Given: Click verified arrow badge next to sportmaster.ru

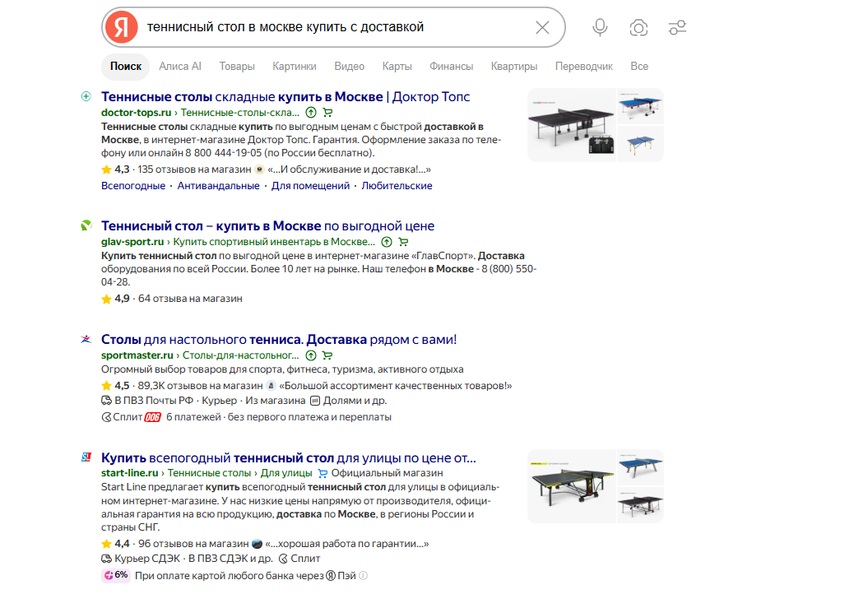Looking at the screenshot, I should coord(311,355).
